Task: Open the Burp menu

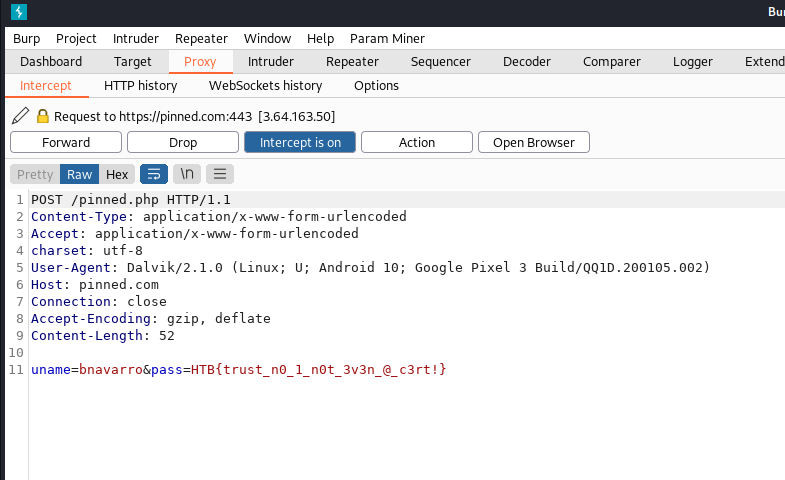Action: [x=26, y=38]
